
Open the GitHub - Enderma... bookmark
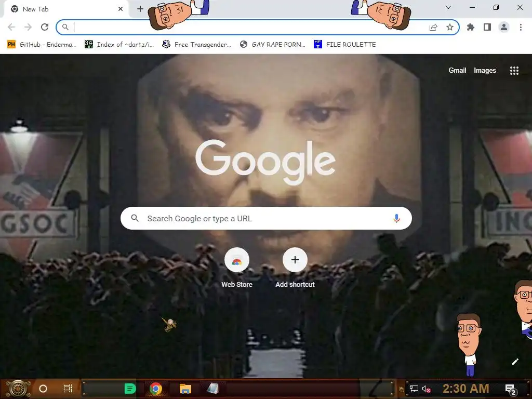click(x=42, y=45)
